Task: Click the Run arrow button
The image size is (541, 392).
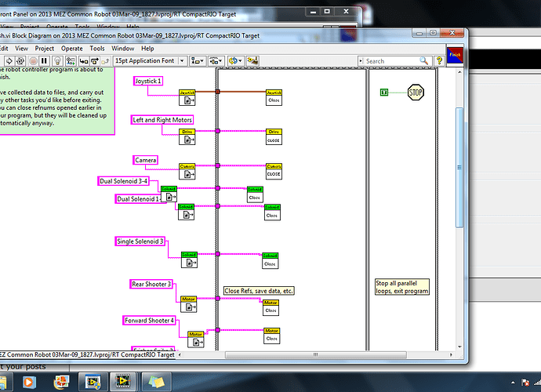Action: coord(9,61)
